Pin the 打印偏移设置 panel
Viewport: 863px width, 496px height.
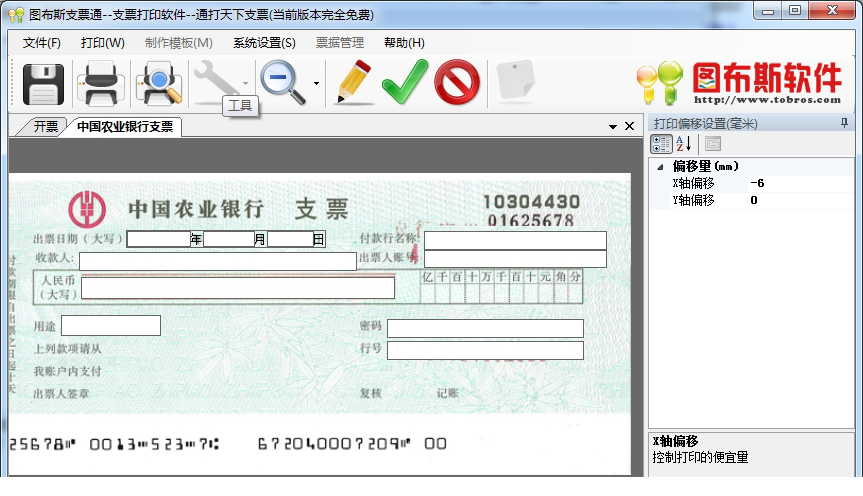pos(844,123)
